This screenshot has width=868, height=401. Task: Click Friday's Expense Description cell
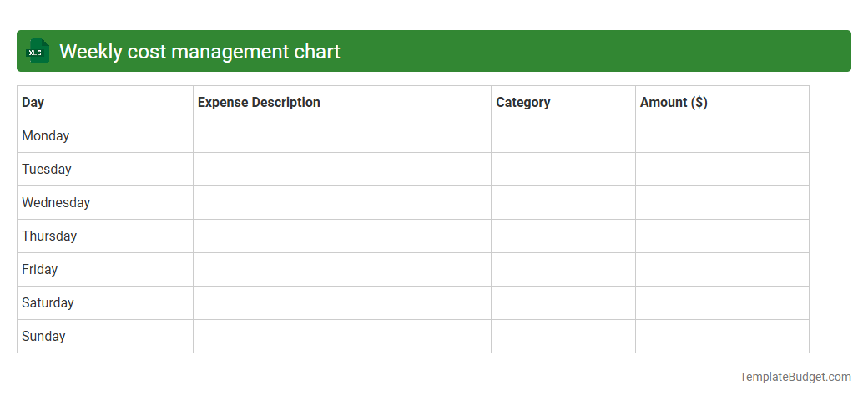(x=342, y=270)
